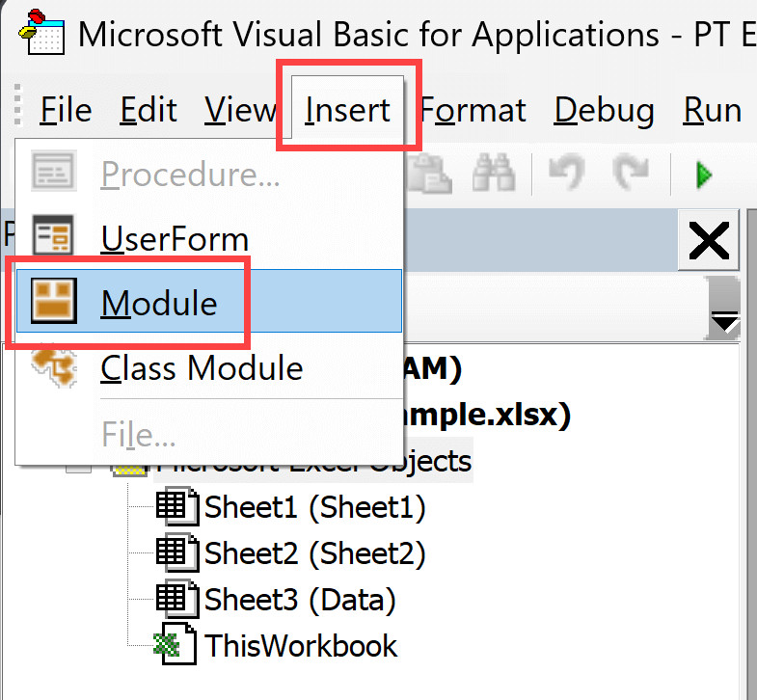Open the Run menu
The height and width of the screenshot is (700, 757).
[x=712, y=111]
